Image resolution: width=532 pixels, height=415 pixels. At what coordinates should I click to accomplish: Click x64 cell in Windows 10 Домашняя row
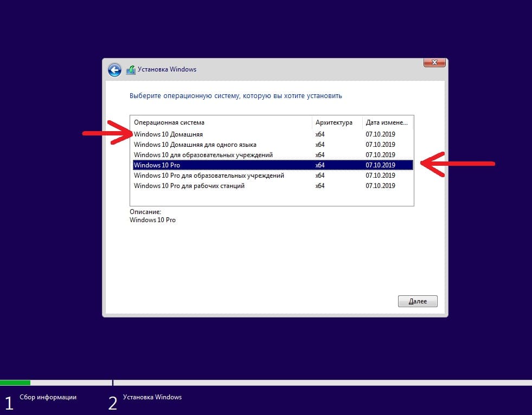(320, 134)
